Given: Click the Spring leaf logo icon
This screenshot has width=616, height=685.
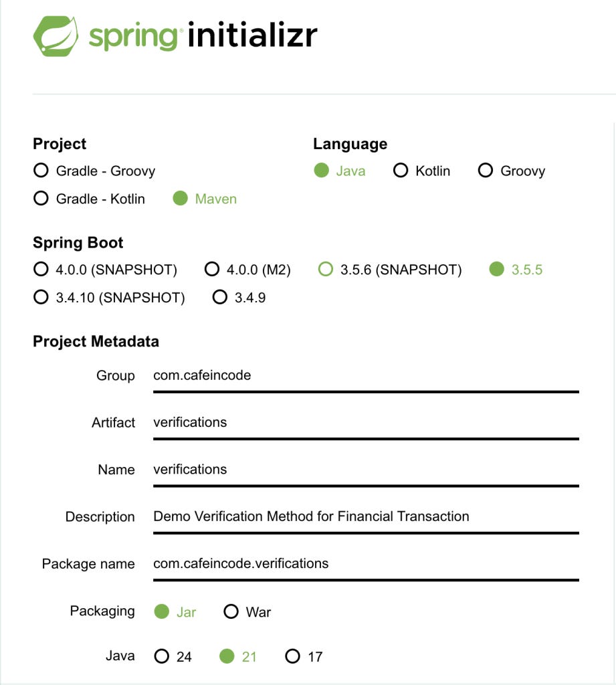Looking at the screenshot, I should coord(56,36).
